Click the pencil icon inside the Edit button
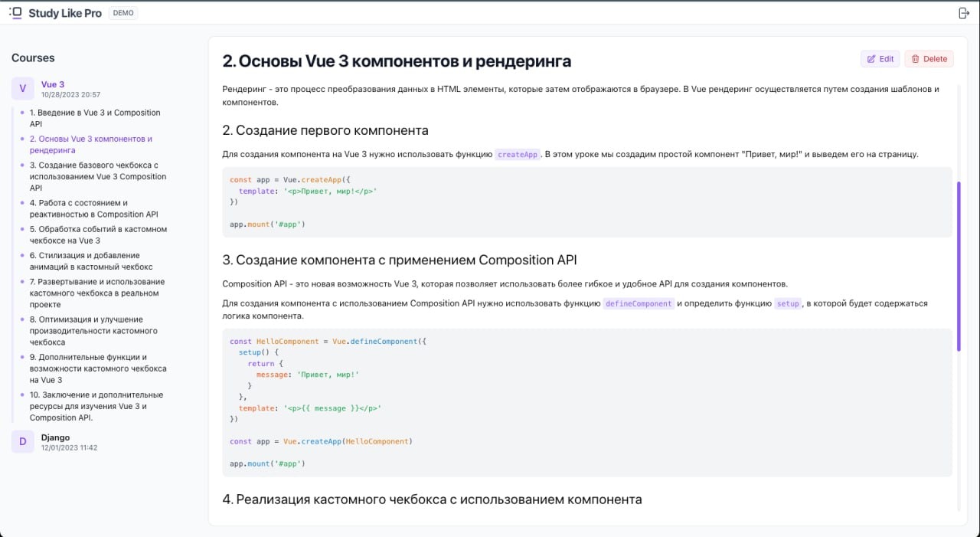 click(x=872, y=58)
